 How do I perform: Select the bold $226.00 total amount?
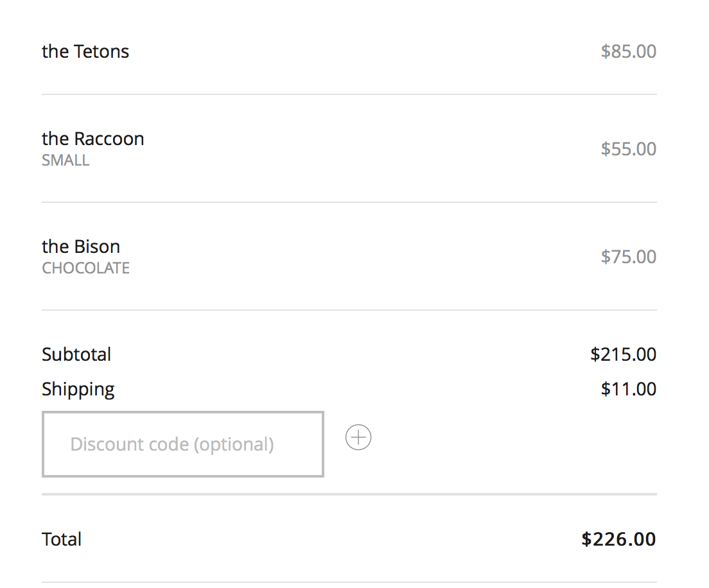point(618,539)
